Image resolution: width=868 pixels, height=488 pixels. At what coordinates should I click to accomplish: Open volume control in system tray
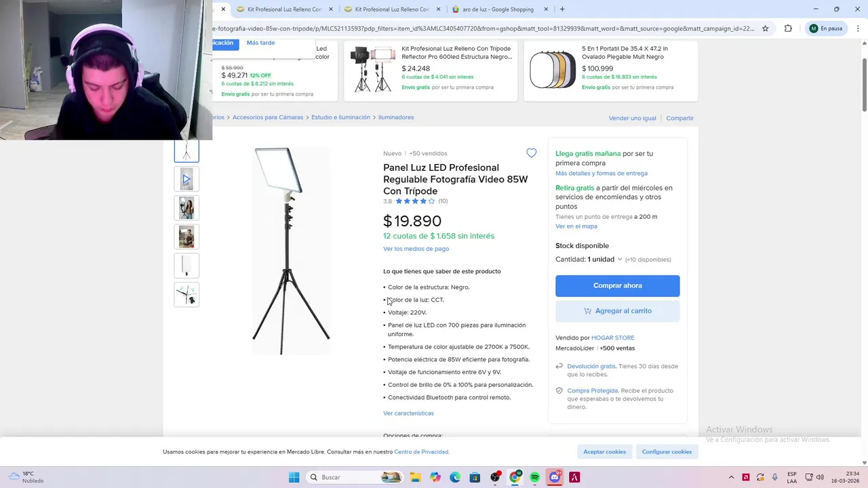pos(820,477)
